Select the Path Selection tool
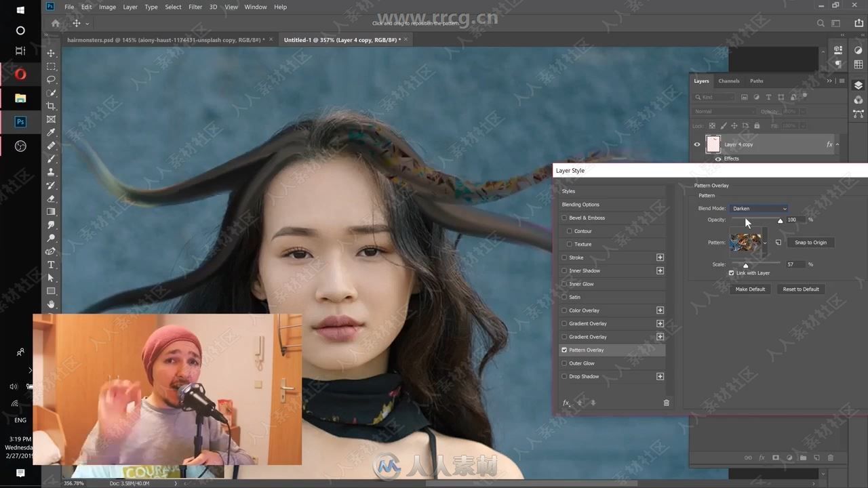 pyautogui.click(x=51, y=278)
